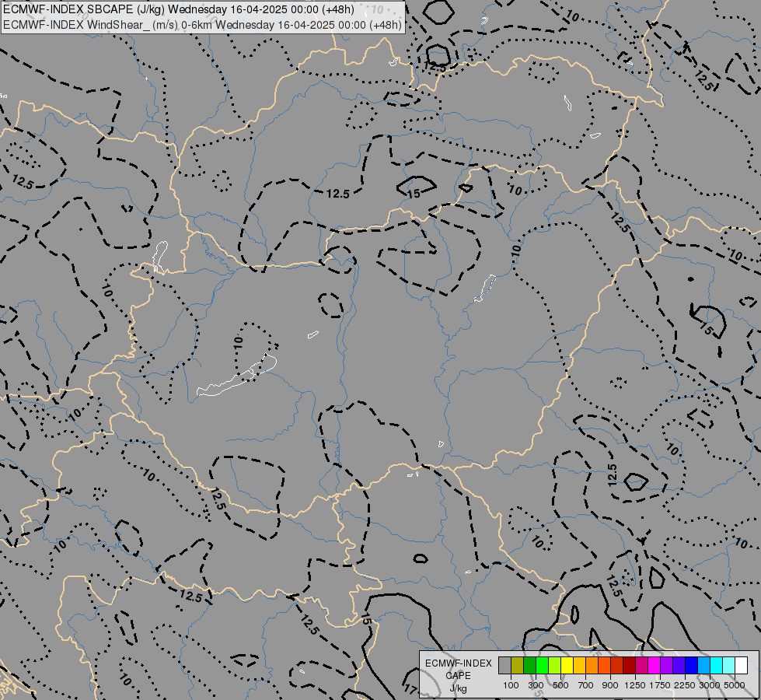Select the dark green legend swatch
The image size is (761, 700).
click(x=529, y=665)
